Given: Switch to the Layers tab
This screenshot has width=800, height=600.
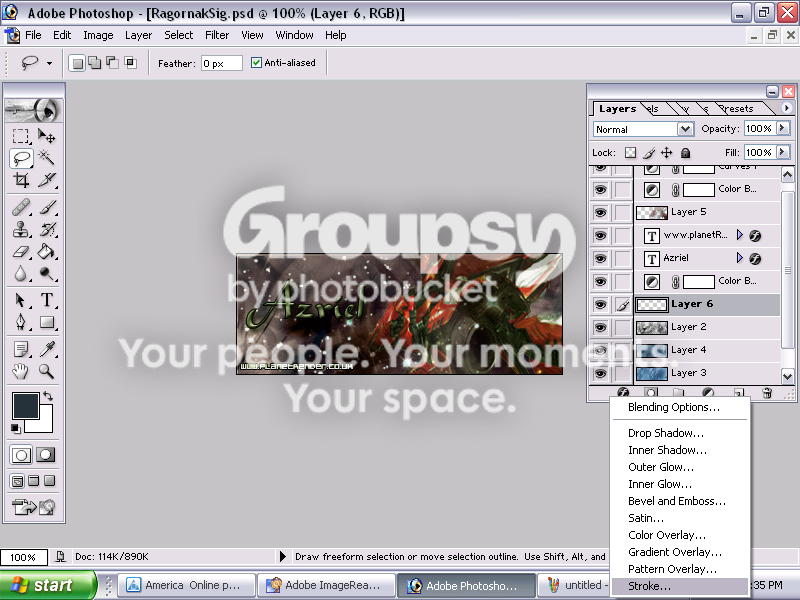Looking at the screenshot, I should (x=617, y=109).
